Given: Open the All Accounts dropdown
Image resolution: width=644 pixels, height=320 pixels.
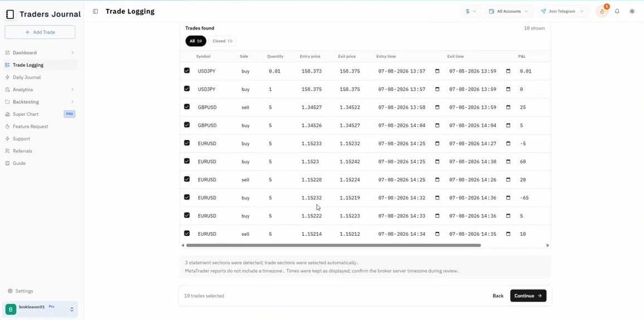Looking at the screenshot, I should pyautogui.click(x=509, y=12).
